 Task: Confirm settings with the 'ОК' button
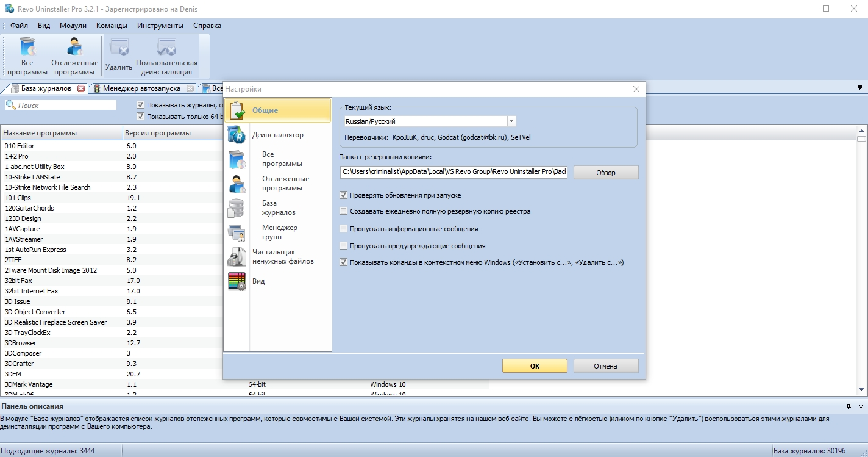click(535, 366)
